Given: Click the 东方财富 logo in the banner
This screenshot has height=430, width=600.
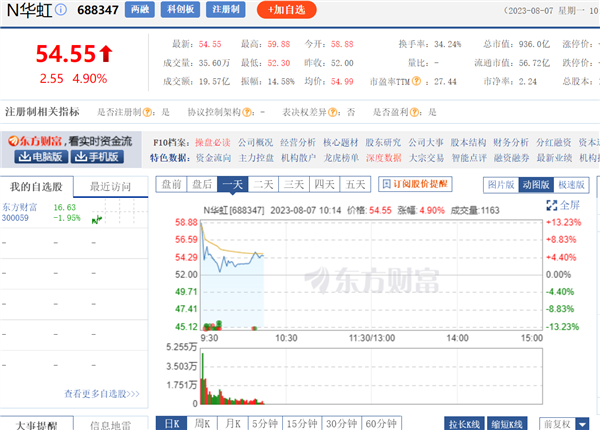Looking at the screenshot, I should point(35,141).
